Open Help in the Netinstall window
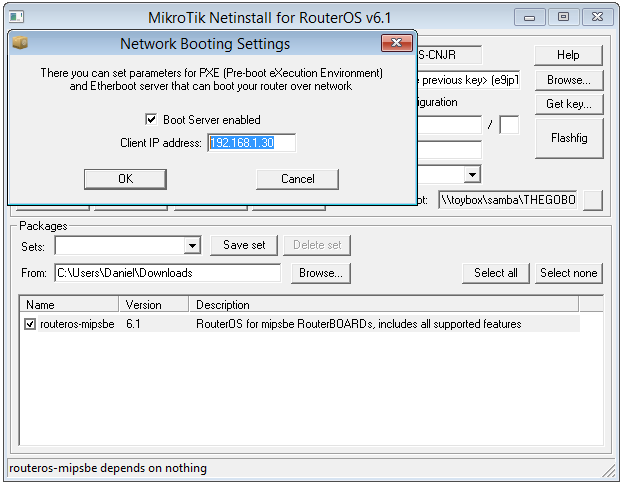621x484 pixels. coord(568,55)
